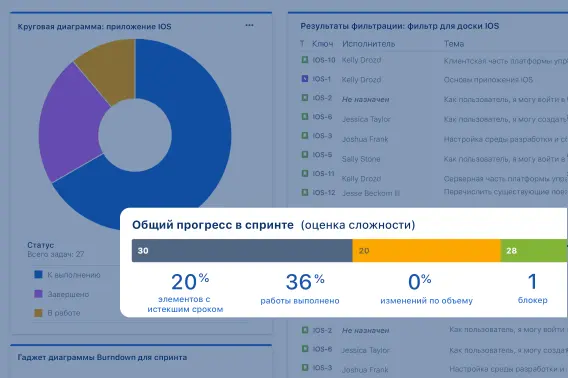The height and width of the screenshot is (378, 568).
Task: Open the summary text of the IOS-11 row
Action: [x=506, y=179]
